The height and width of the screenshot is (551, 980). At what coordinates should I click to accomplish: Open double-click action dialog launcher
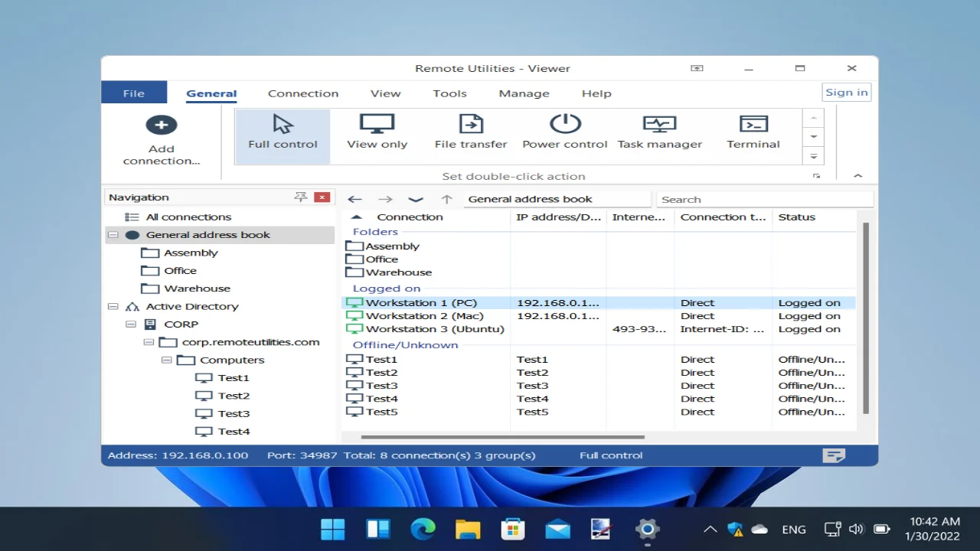tap(816, 177)
